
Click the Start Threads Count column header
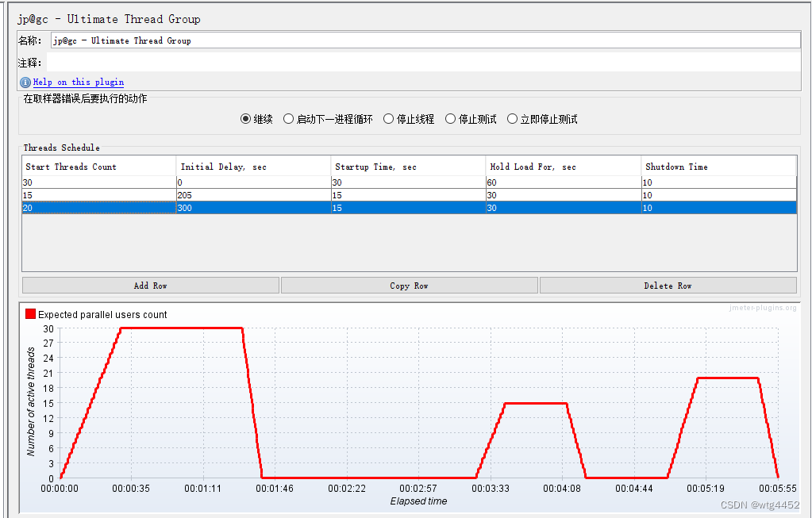point(99,167)
